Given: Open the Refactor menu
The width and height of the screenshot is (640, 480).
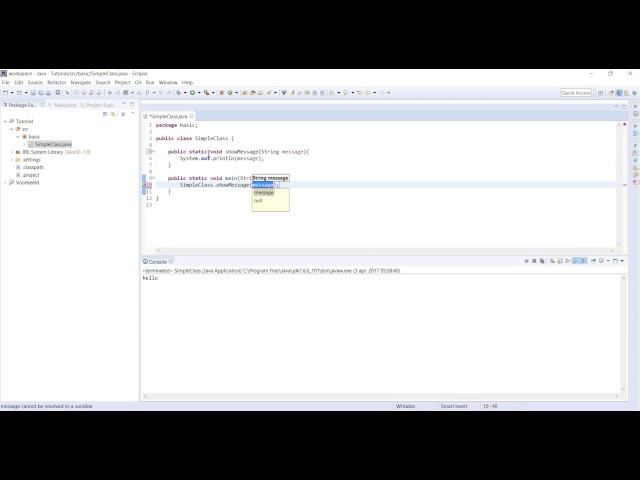Looking at the screenshot, I should (56, 82).
